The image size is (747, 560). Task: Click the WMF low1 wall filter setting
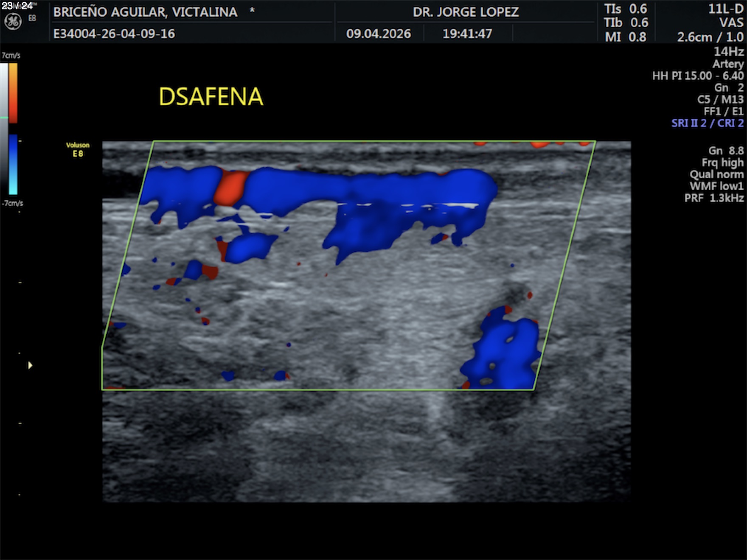pos(716,186)
